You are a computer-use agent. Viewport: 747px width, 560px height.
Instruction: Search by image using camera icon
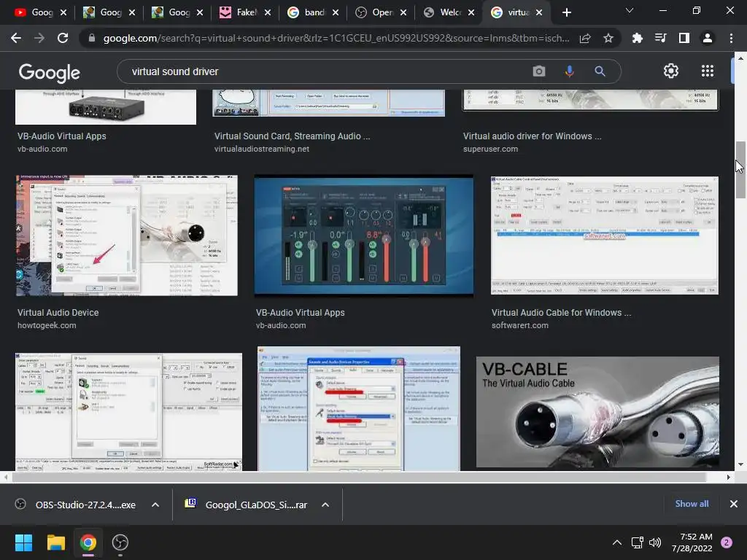click(x=539, y=71)
